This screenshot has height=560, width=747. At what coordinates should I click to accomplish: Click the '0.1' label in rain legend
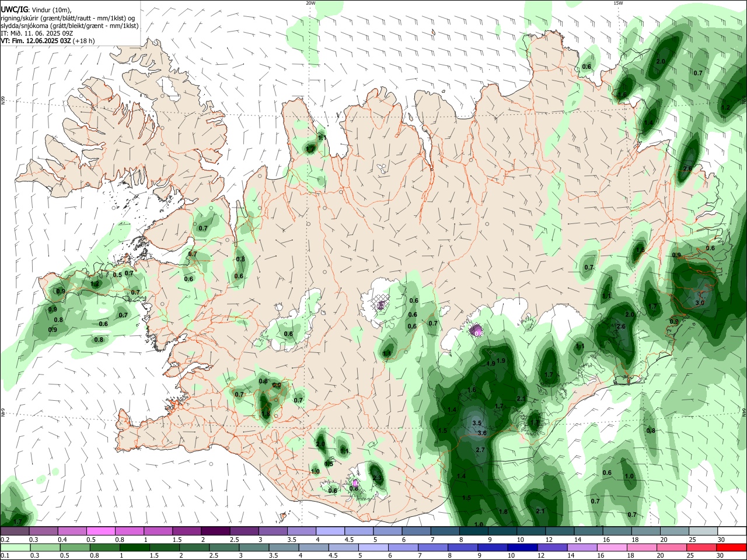(5, 556)
